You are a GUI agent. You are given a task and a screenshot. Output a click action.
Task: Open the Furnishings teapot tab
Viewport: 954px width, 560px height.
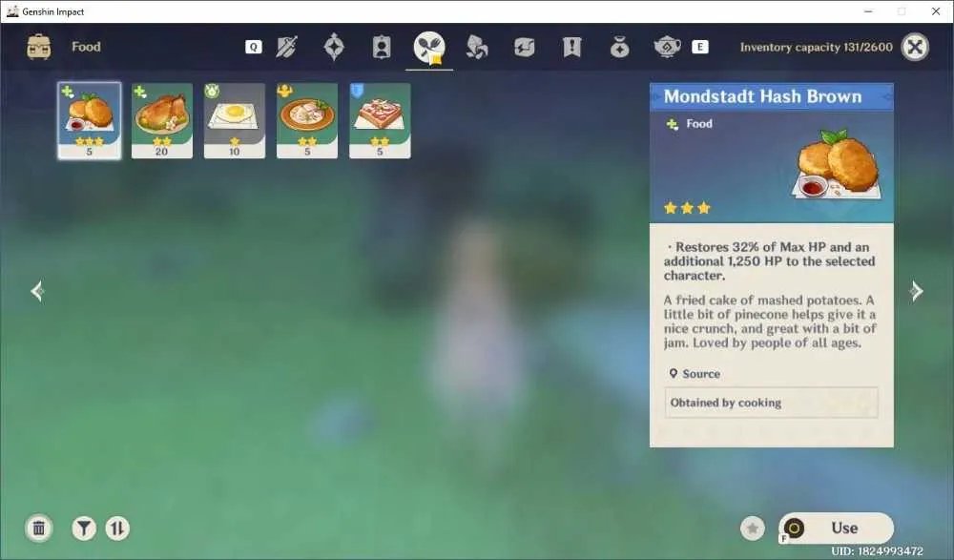coord(667,47)
